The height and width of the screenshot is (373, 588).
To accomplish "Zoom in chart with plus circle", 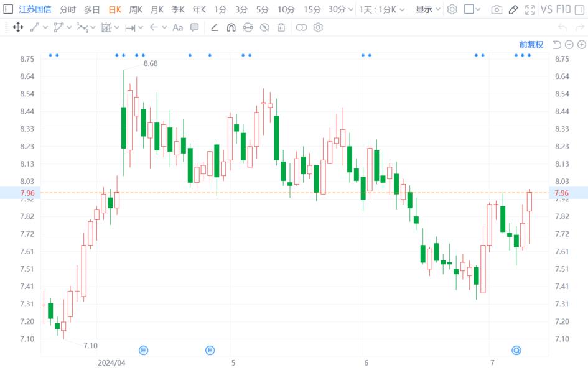I will pos(582,45).
